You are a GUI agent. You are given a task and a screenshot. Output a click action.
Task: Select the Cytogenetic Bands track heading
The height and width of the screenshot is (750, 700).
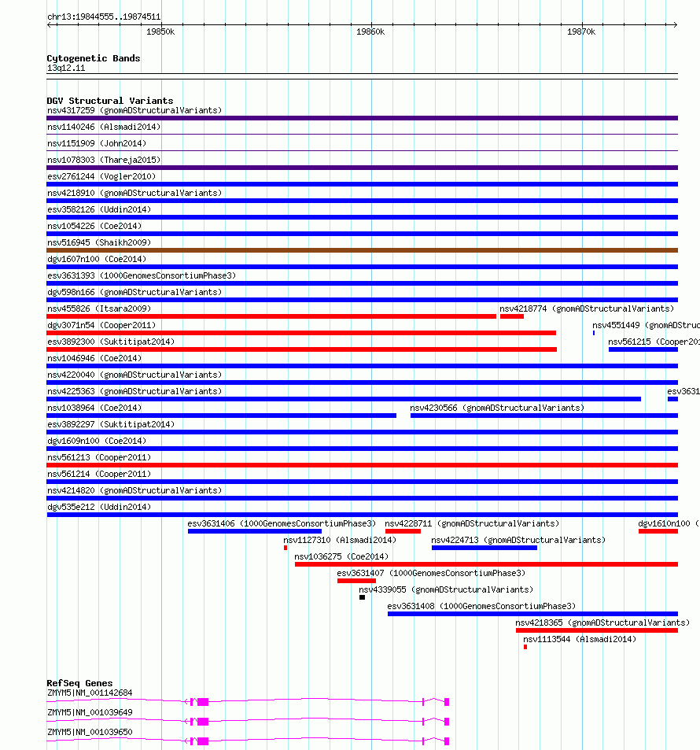click(x=94, y=58)
